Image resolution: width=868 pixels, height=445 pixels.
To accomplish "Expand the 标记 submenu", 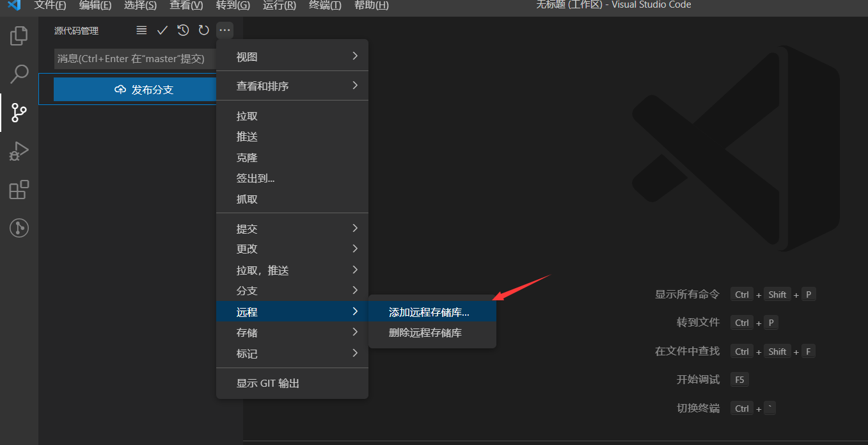I will 292,353.
